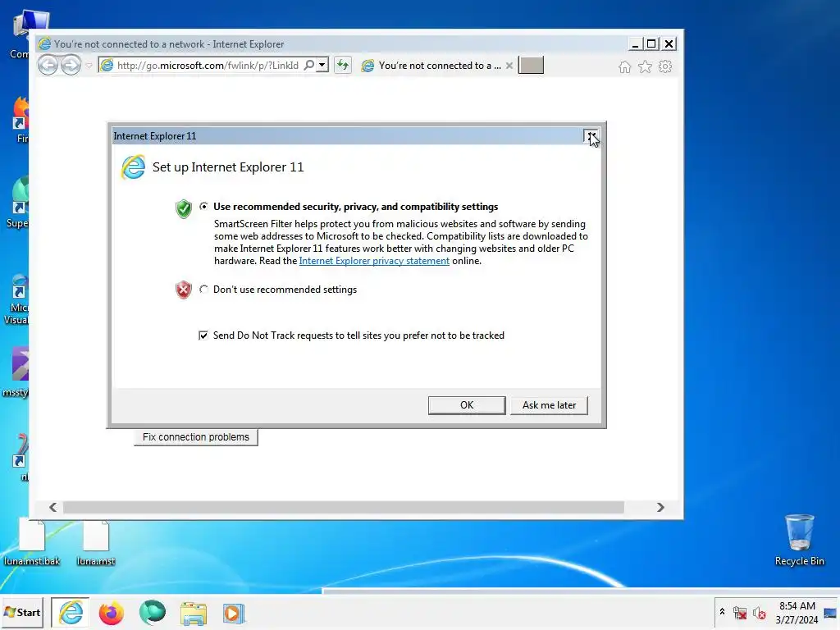
Task: Open the recent pages dropdown beside Forward
Action: click(89, 66)
